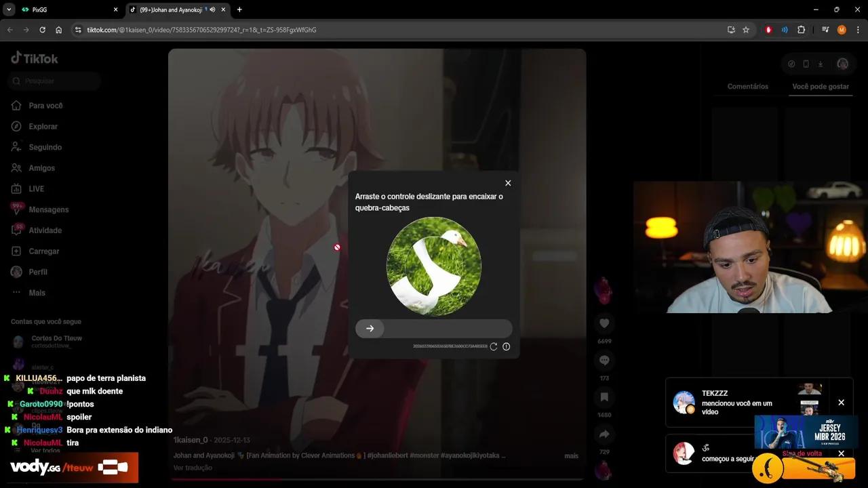The image size is (868, 488).
Task: Click TikTok coins icon in header
Action: [x=791, y=64]
